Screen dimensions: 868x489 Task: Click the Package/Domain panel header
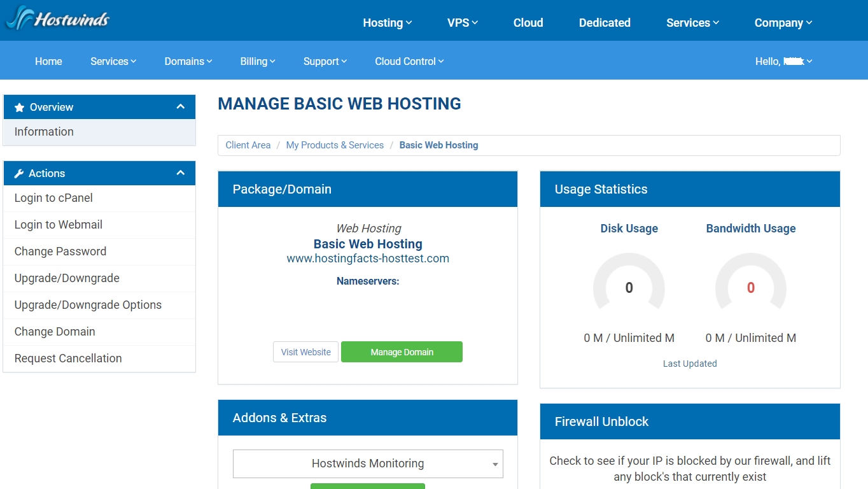pyautogui.click(x=368, y=189)
